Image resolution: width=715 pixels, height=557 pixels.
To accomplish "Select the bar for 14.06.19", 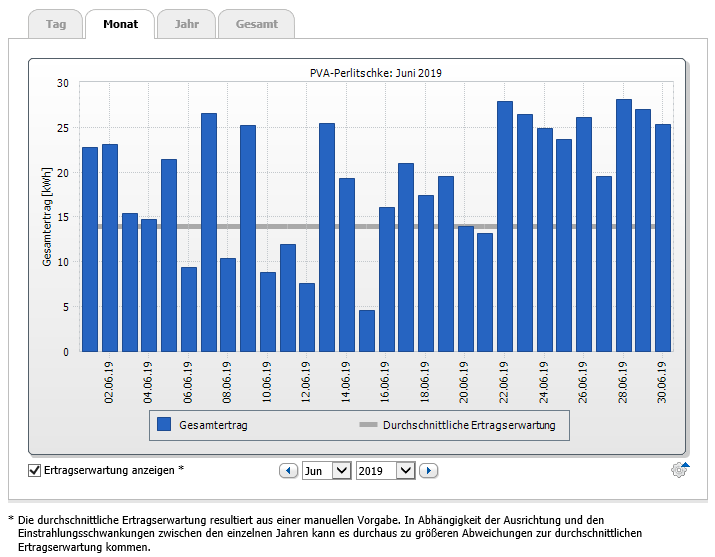I will pos(347,265).
